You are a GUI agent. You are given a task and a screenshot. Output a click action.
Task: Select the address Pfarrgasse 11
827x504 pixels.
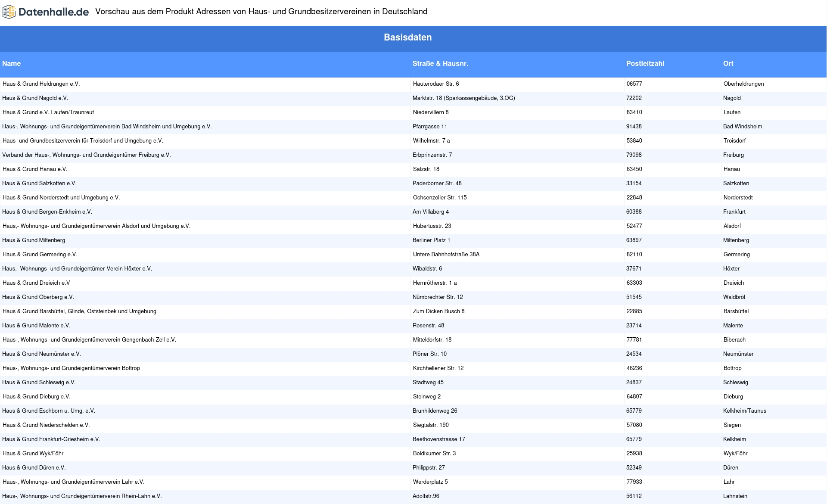click(430, 127)
